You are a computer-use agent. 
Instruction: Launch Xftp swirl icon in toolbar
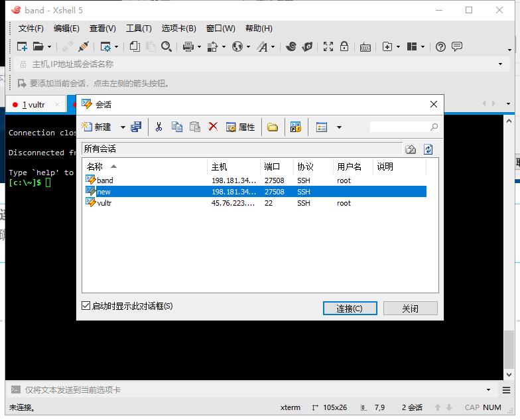point(291,46)
